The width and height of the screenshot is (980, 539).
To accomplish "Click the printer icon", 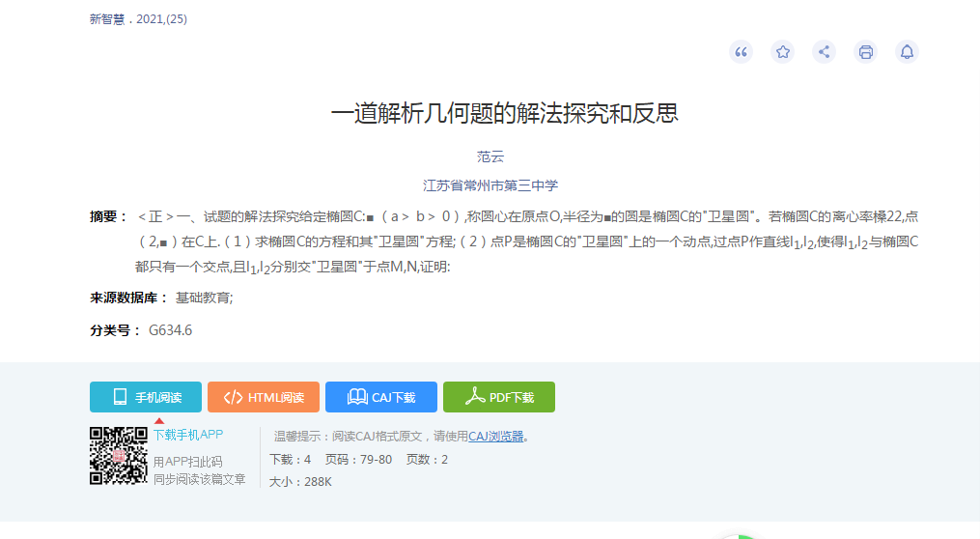I will click(866, 52).
